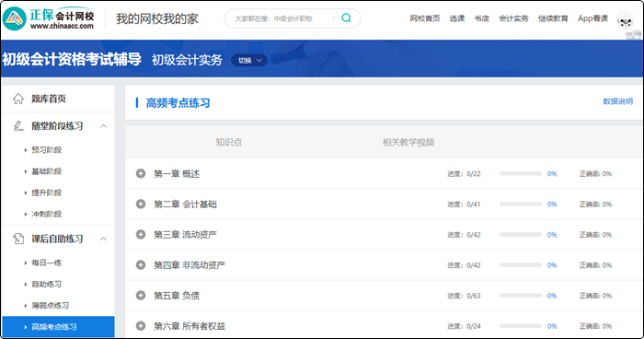This screenshot has width=644, height=339.
Task: Click the 第五章 负债 progress bar
Action: click(x=521, y=296)
